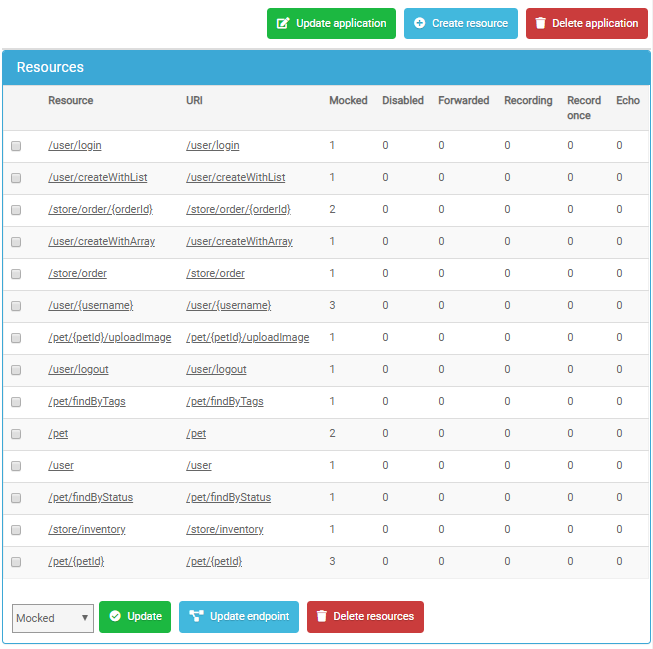
Task: Check the /user/login row checkbox
Action: pyautogui.click(x=16, y=146)
